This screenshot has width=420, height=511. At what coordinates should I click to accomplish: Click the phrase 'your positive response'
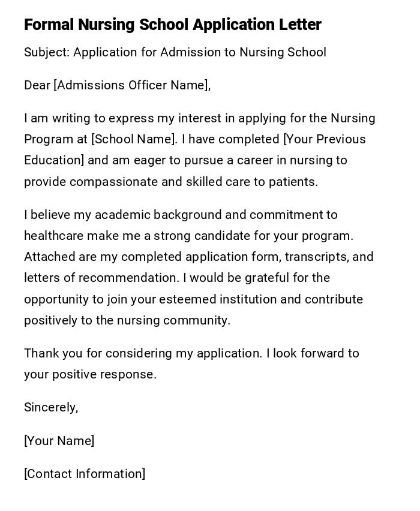(x=89, y=374)
